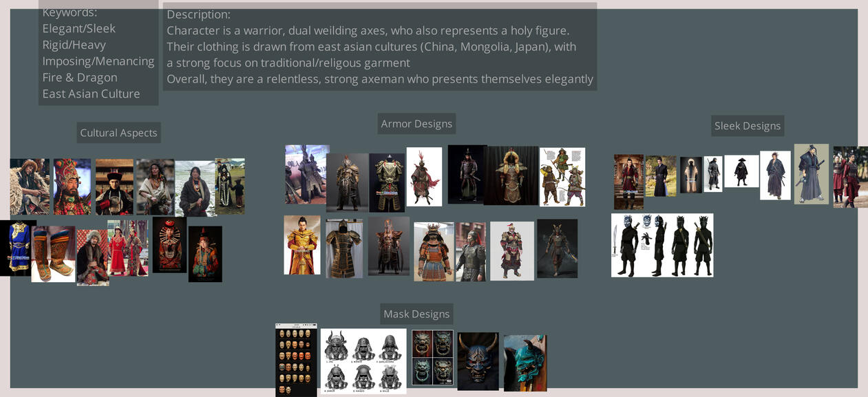Select the red-plumed warrior illustration on white
Viewport: 868px width, 397px height.
424,177
